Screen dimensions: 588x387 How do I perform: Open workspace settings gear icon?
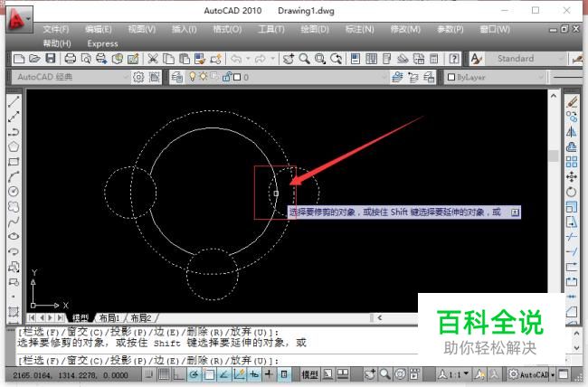tap(138, 77)
